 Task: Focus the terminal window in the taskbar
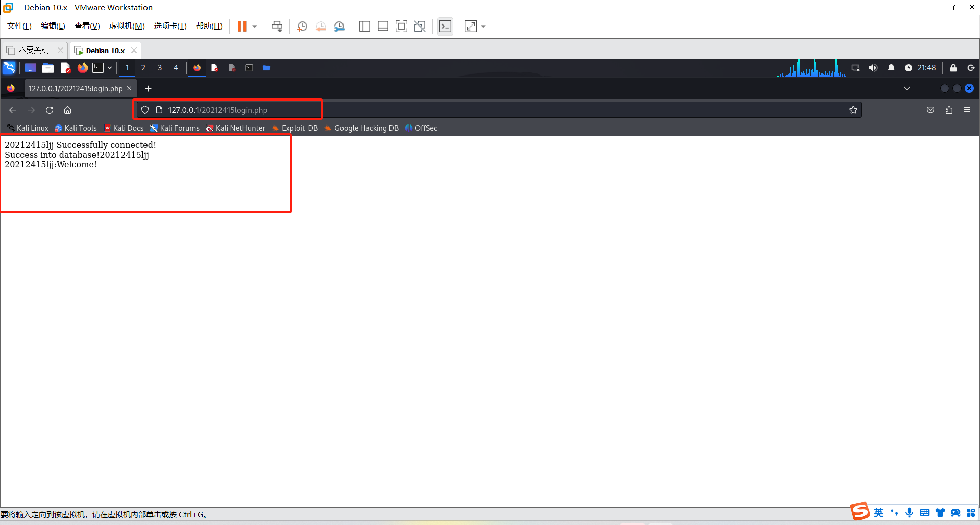pyautogui.click(x=249, y=68)
